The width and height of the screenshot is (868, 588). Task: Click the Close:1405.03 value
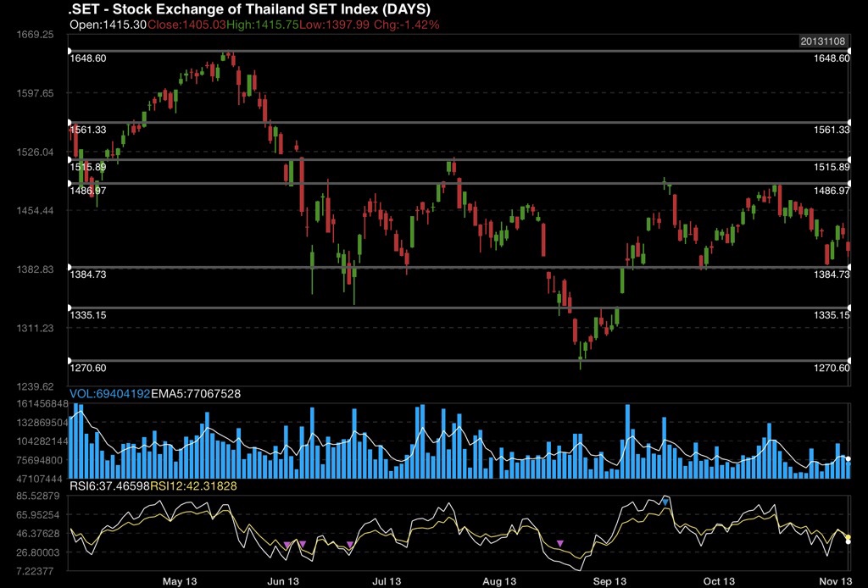click(x=186, y=25)
